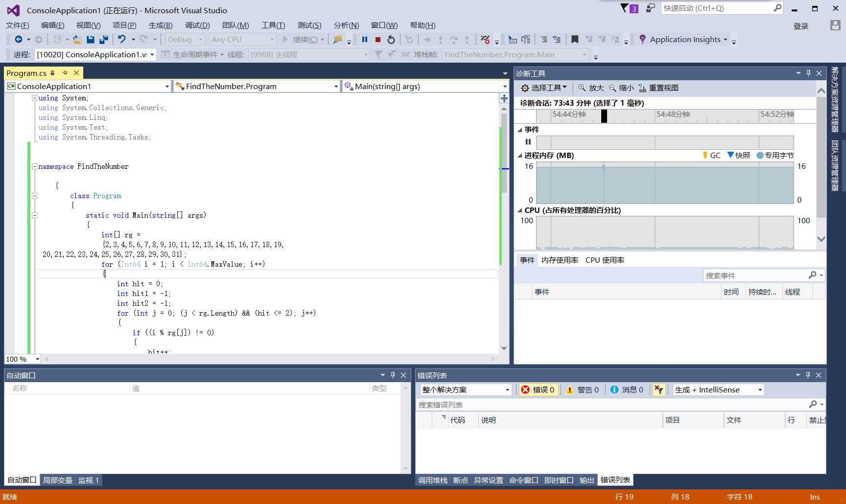Click the 登录 sign-in link
This screenshot has height=504, width=846.
click(801, 26)
